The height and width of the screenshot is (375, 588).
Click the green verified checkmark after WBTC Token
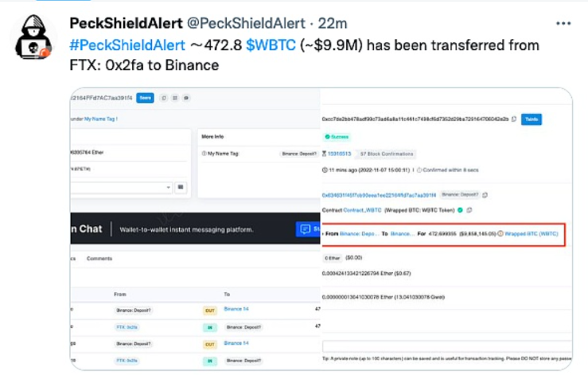[x=460, y=210]
